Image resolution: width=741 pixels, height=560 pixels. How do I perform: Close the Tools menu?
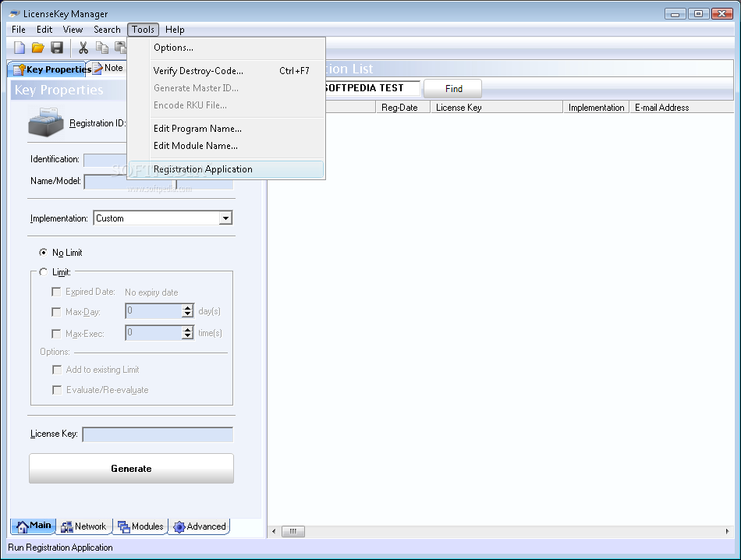(x=144, y=30)
